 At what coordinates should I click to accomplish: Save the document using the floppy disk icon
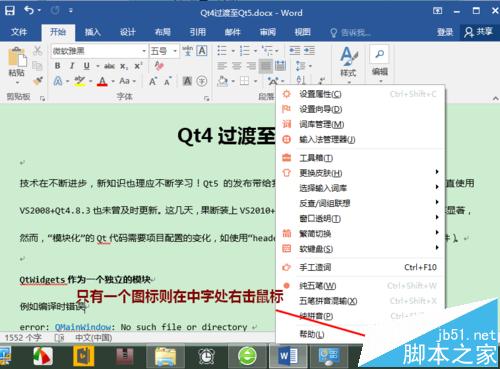[10, 10]
